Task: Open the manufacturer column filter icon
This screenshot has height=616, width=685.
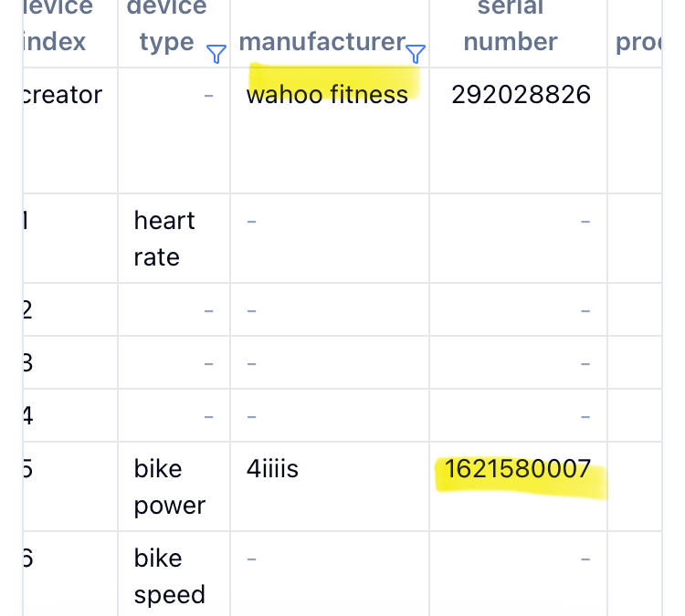Action: (416, 54)
